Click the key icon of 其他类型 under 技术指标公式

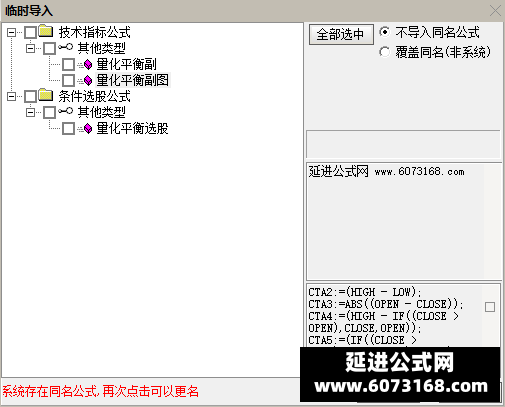65,47
